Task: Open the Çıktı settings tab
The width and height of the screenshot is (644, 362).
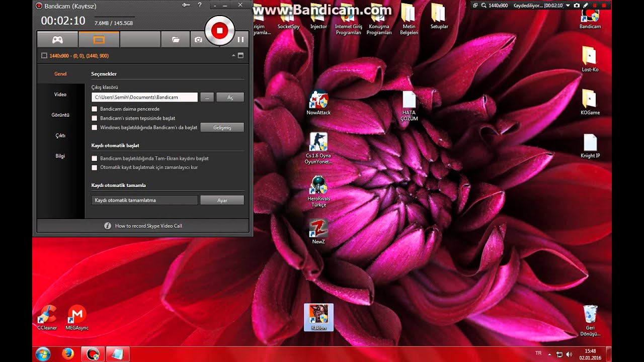Action: point(60,136)
